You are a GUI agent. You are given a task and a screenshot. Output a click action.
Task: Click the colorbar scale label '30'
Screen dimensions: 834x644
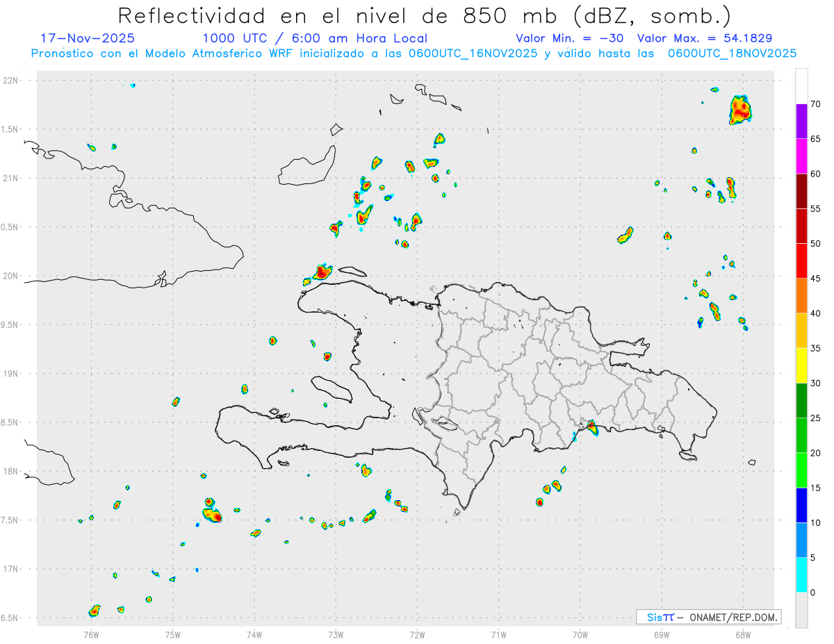pyautogui.click(x=815, y=383)
